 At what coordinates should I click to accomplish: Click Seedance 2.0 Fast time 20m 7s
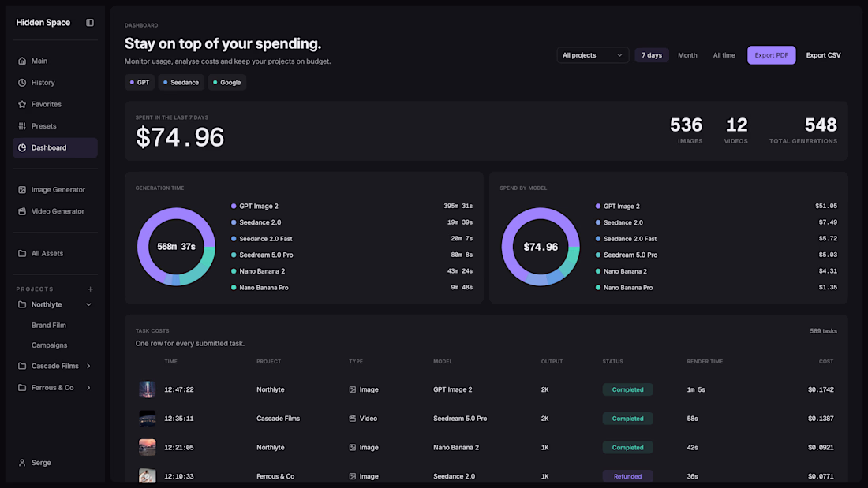pyautogui.click(x=462, y=238)
